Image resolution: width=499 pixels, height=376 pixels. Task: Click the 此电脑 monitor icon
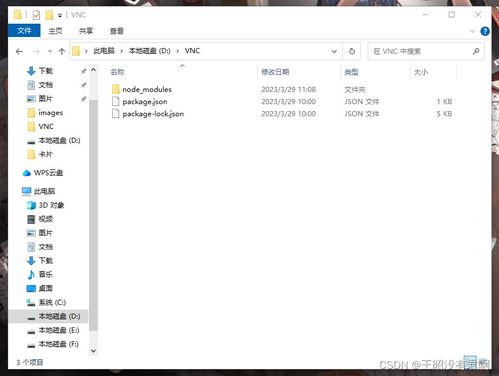click(26, 191)
